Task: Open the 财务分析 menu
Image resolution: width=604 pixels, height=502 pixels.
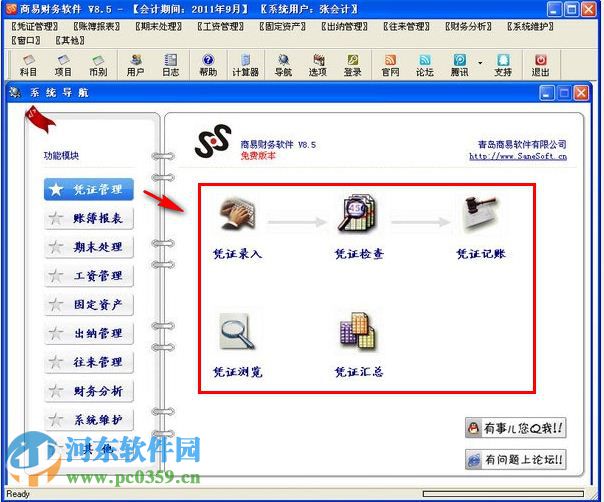Action: click(x=469, y=27)
